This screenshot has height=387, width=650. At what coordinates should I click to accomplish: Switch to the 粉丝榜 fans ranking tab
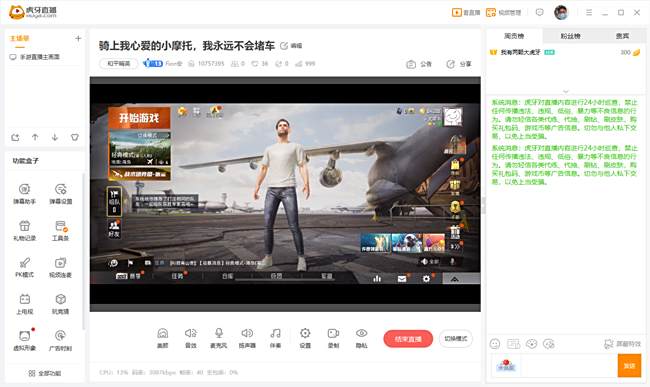(570, 36)
